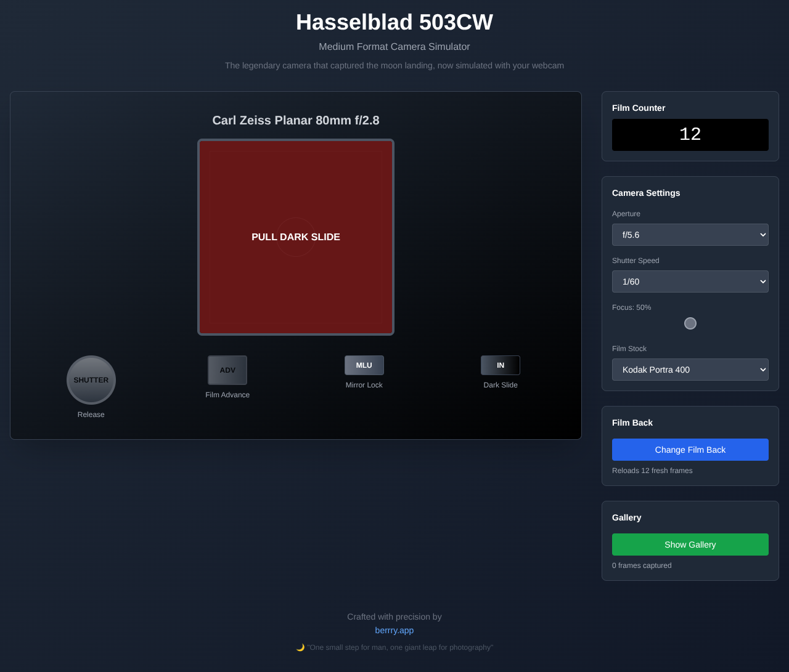Click the crescent moon icon near the footer quote
This screenshot has width=789, height=672.
coord(300,647)
